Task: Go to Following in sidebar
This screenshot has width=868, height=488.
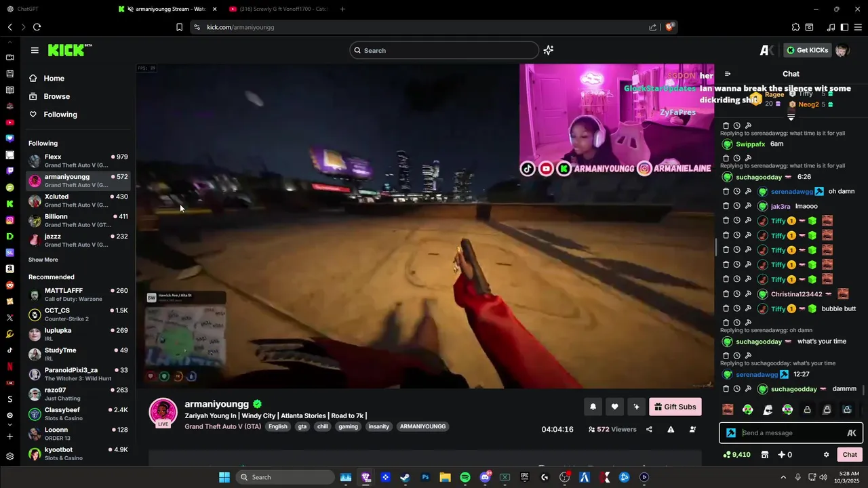Action: pyautogui.click(x=53, y=115)
